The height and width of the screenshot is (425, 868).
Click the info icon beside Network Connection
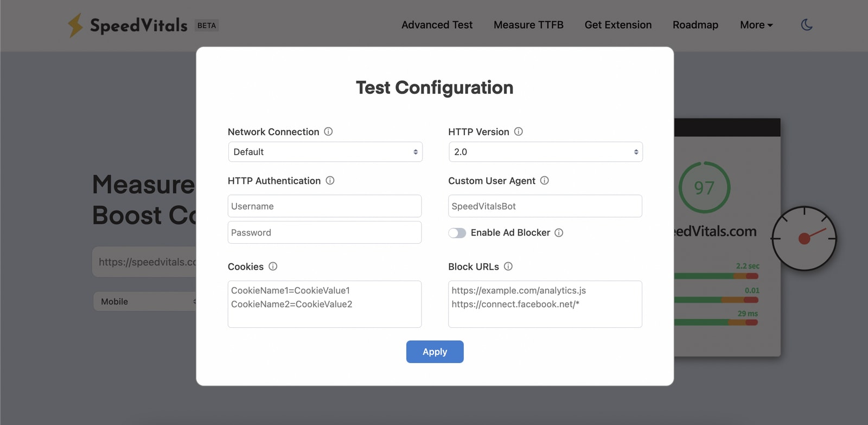click(x=328, y=131)
